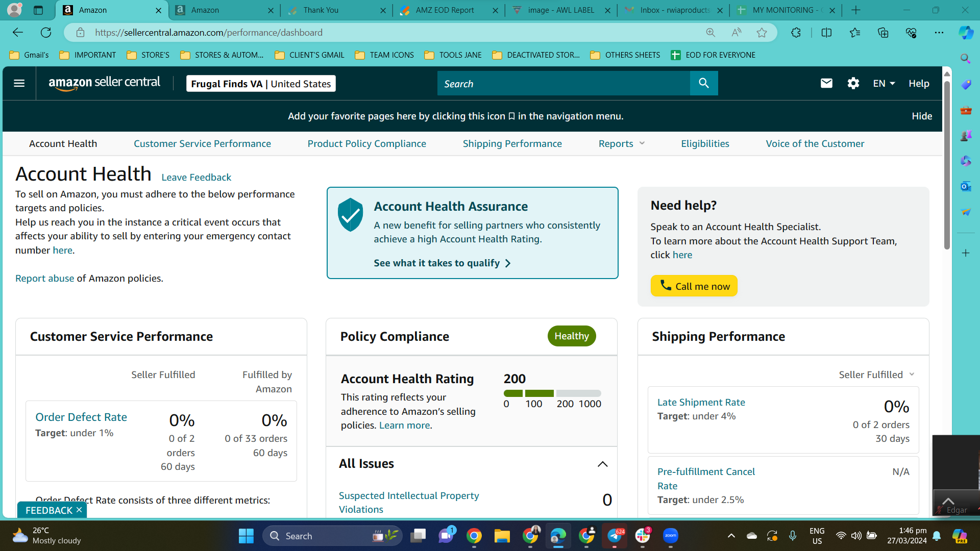The image size is (980, 551).
Task: Open Google Chrome from the taskbar
Action: (x=474, y=536)
